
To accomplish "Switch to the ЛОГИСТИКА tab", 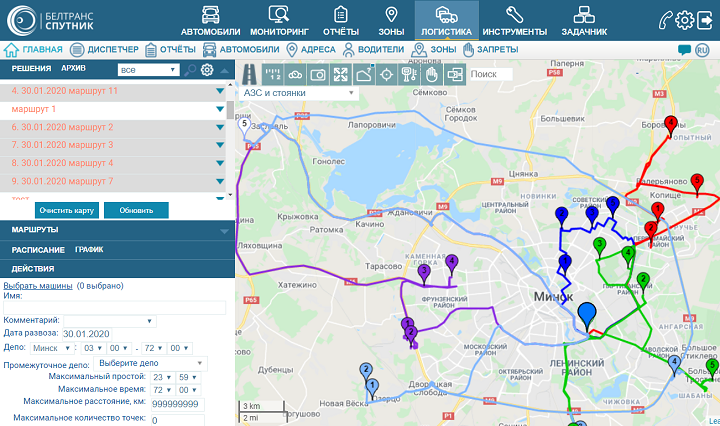I will pyautogui.click(x=446, y=20).
